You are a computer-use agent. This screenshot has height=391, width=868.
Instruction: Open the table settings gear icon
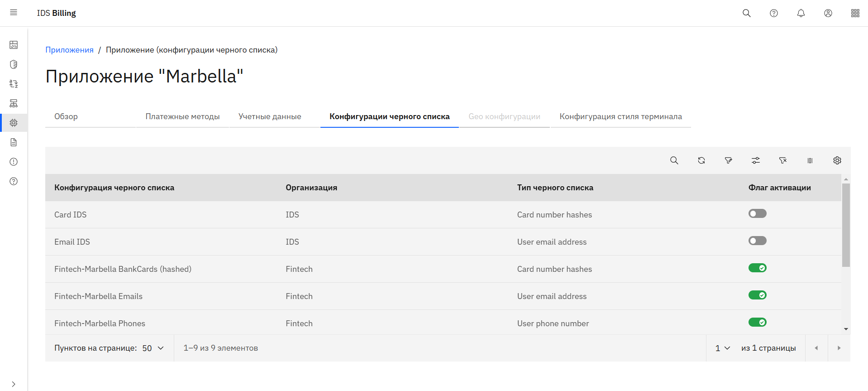837,160
